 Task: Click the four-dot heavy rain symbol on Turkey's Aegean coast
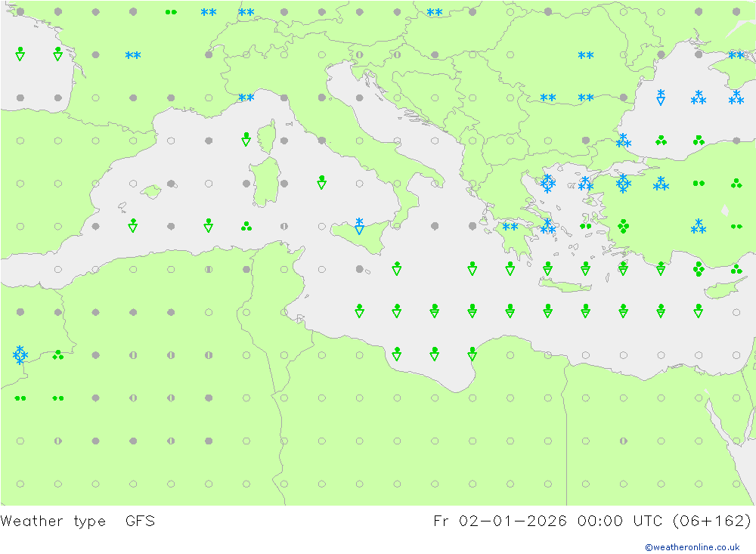tap(624, 226)
